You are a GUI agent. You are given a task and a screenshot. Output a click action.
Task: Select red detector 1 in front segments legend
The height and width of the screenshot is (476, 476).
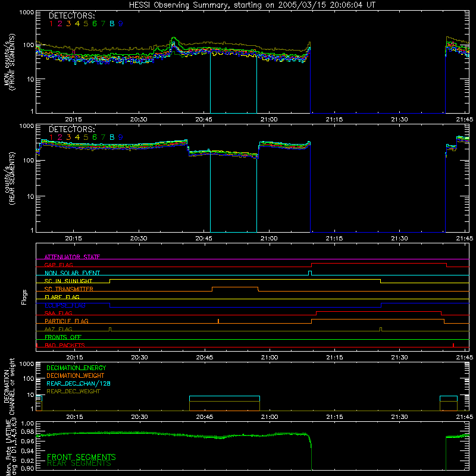[51, 24]
